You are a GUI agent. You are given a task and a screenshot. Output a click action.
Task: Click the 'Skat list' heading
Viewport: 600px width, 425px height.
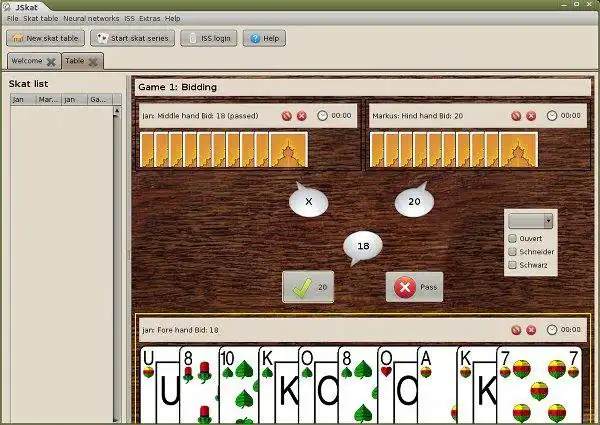point(28,84)
